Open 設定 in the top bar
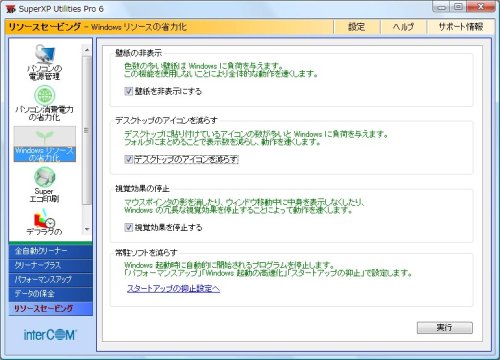Screen dimensions: 500x360 click(357, 27)
